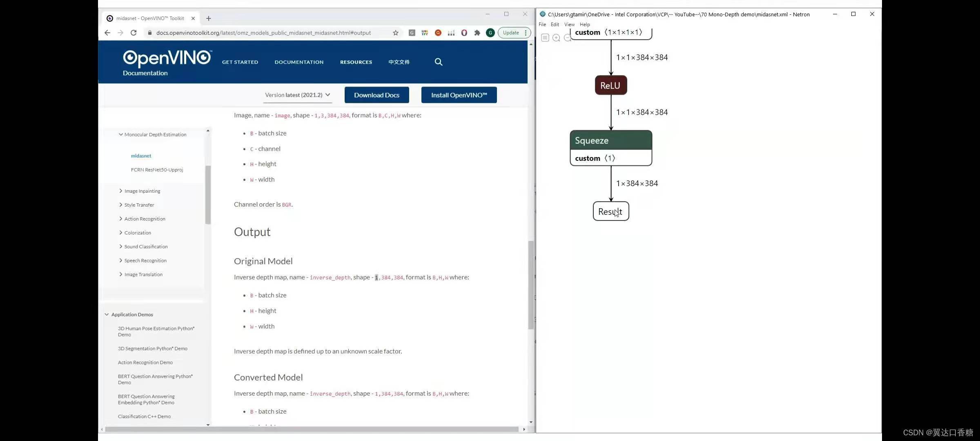Open the 中文文件 navigation item

click(x=399, y=62)
